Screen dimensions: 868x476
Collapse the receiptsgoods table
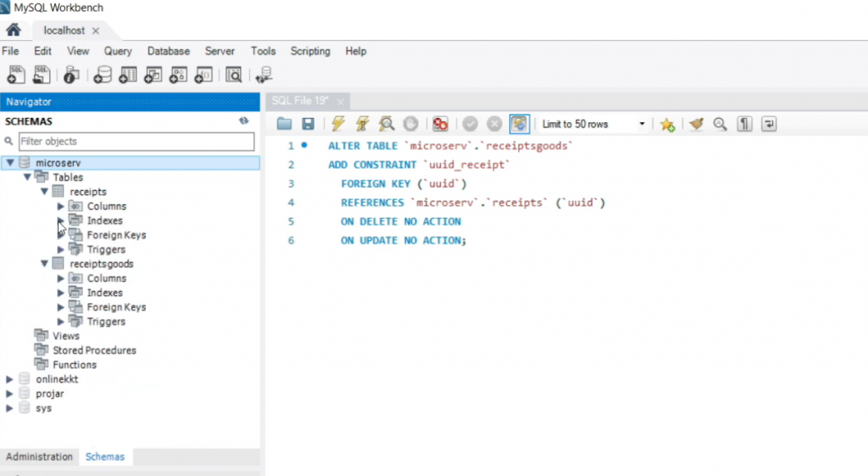[x=44, y=263]
